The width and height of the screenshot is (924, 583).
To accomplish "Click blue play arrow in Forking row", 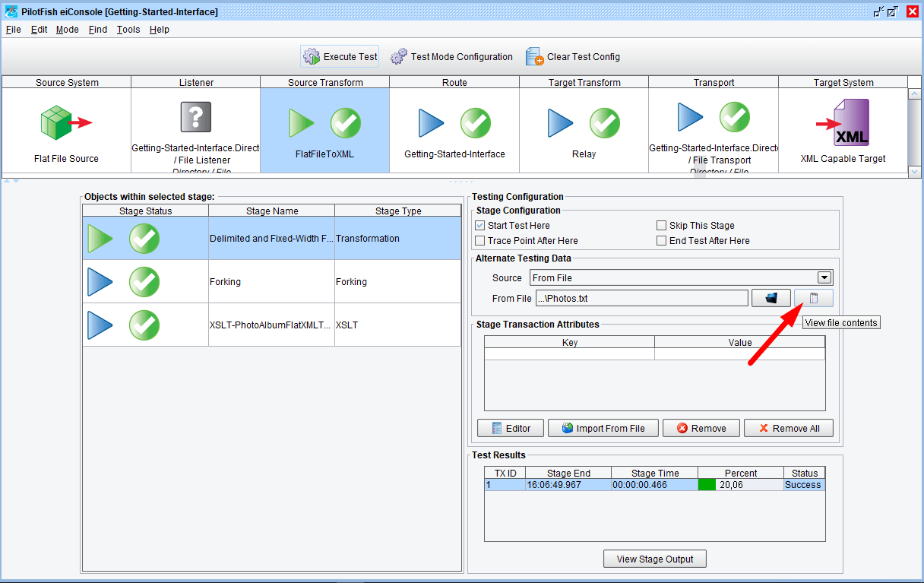I will pos(100,282).
